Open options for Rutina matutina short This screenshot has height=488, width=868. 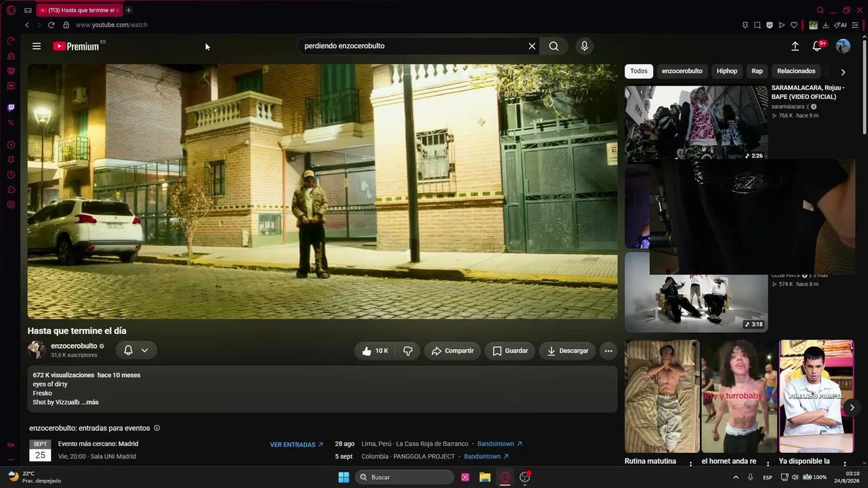pos(691,464)
